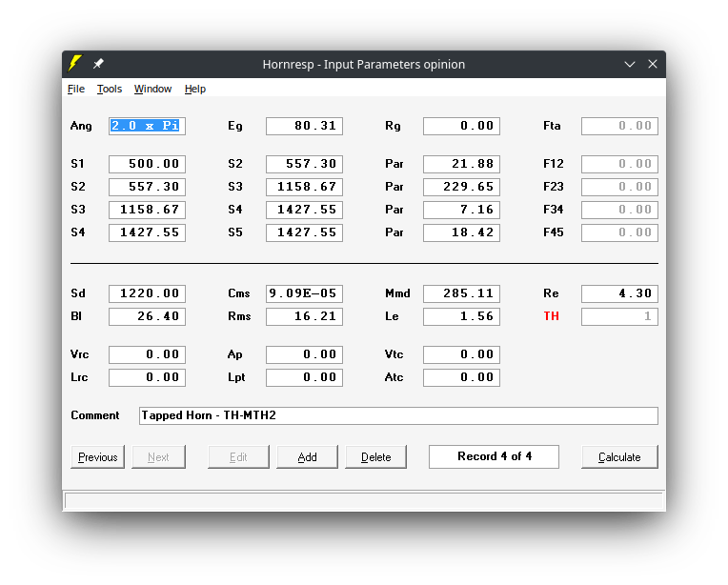Screen dimensions: 728x585
Task: Click the Ang field showing 2.0 x Pi
Action: (147, 126)
